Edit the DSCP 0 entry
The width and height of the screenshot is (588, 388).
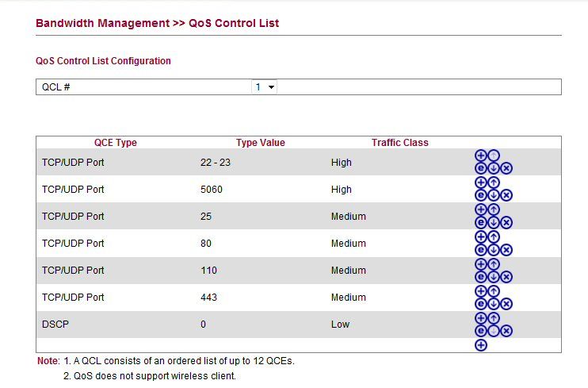(481, 331)
